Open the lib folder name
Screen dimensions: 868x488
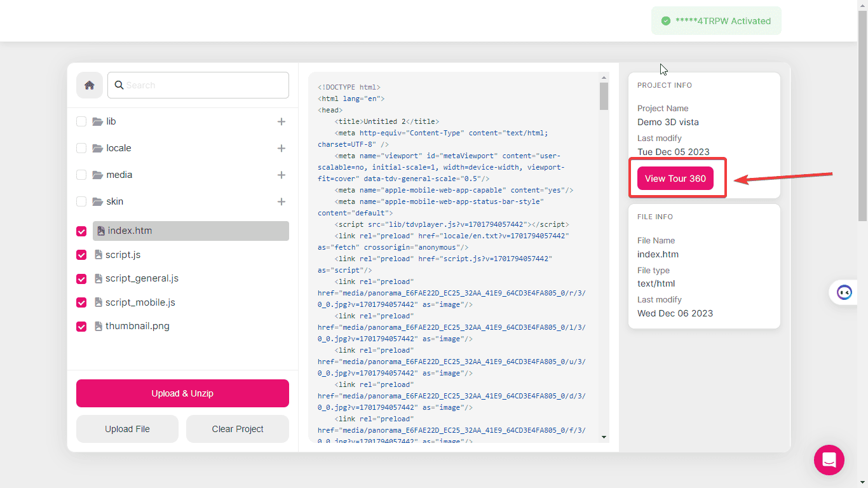111,121
